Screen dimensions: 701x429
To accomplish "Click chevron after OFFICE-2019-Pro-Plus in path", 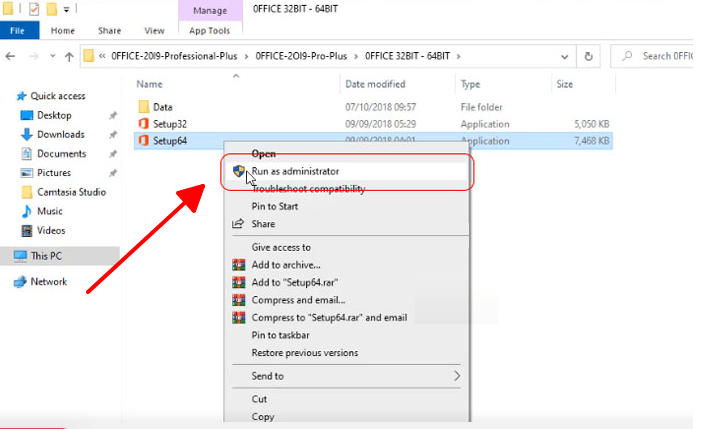I will pyautogui.click(x=356, y=56).
